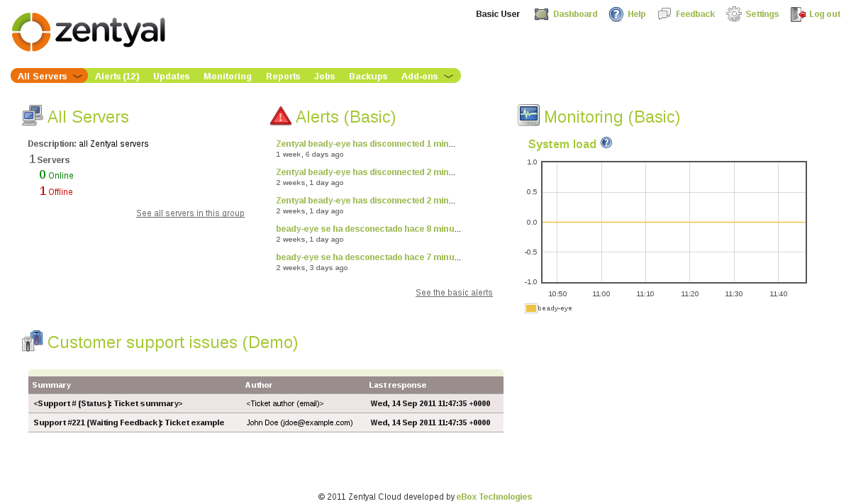Viewport: 851px width, 504px height.
Task: Click the beady-eye legend color swatch
Action: (530, 308)
